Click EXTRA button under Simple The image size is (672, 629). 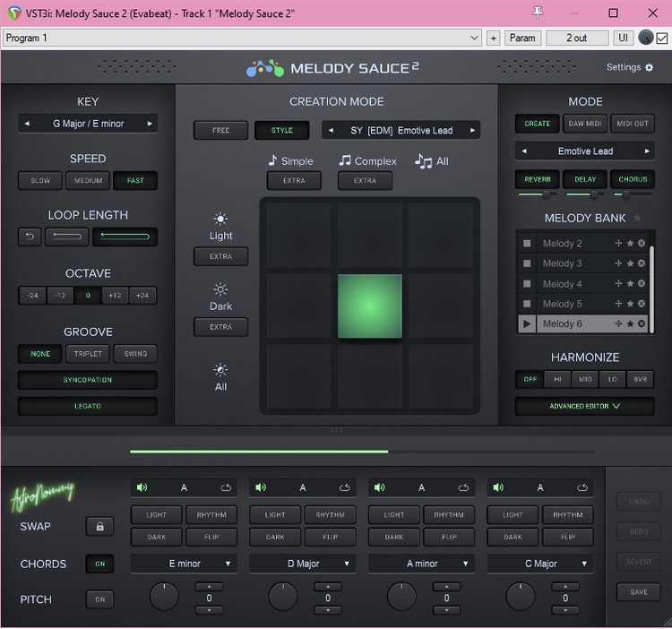(294, 180)
